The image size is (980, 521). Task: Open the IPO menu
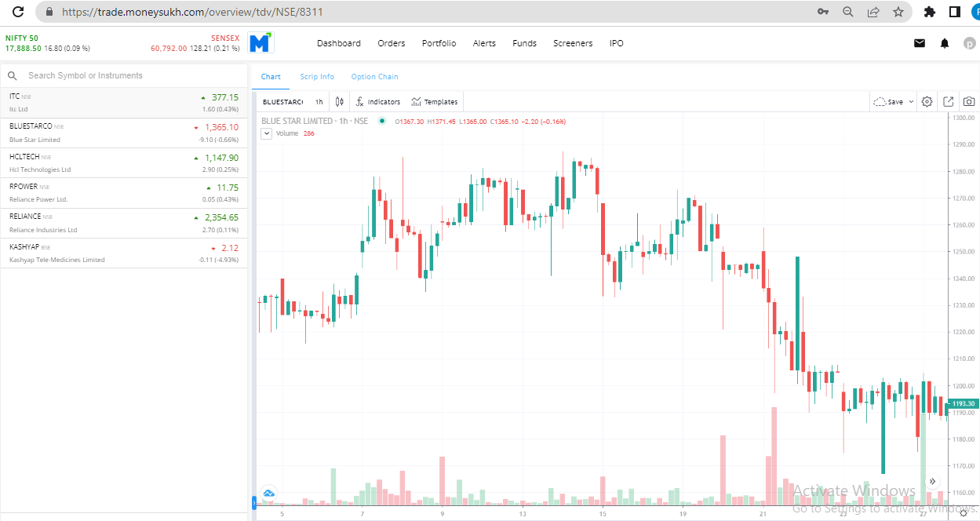617,43
